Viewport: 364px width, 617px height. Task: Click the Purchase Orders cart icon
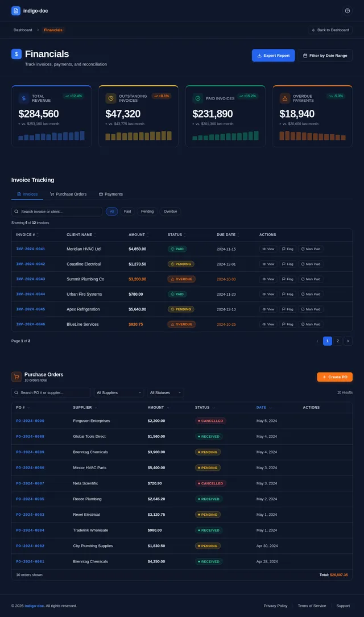[16, 376]
